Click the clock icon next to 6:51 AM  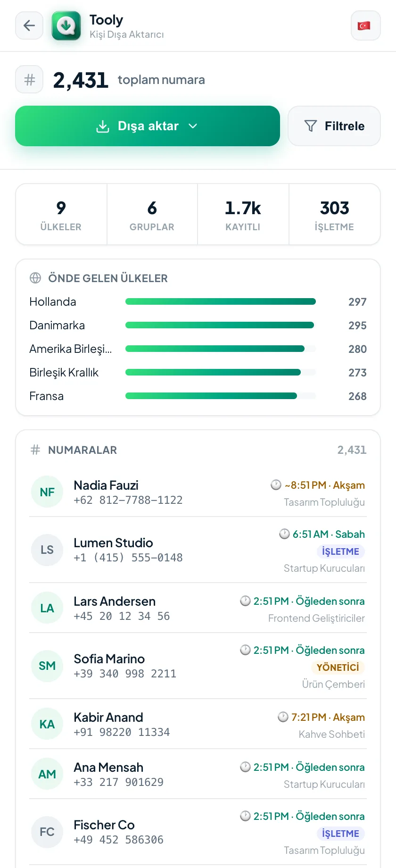[284, 534]
